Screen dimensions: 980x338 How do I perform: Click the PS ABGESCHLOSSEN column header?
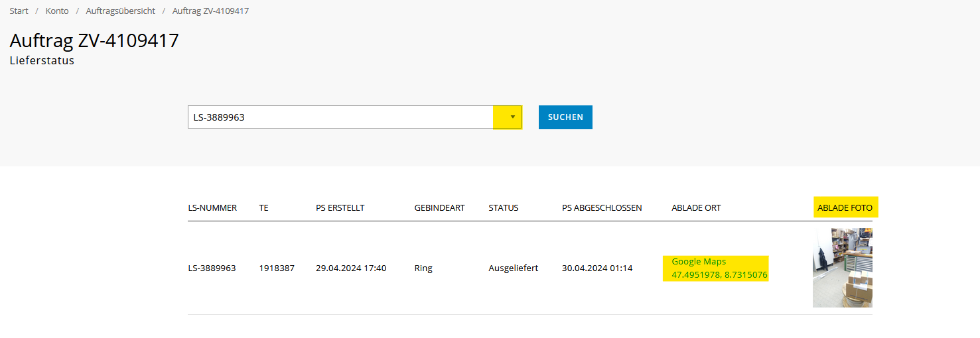pos(602,207)
